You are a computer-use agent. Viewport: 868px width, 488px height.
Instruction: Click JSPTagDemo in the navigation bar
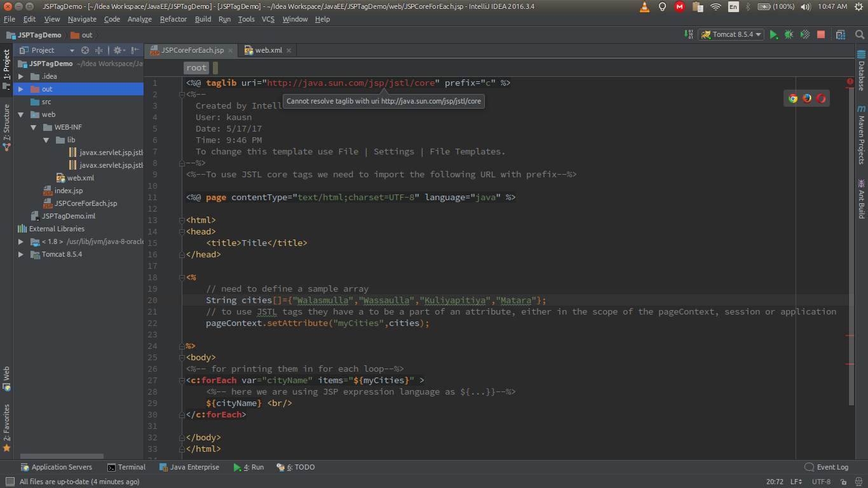[x=34, y=35]
